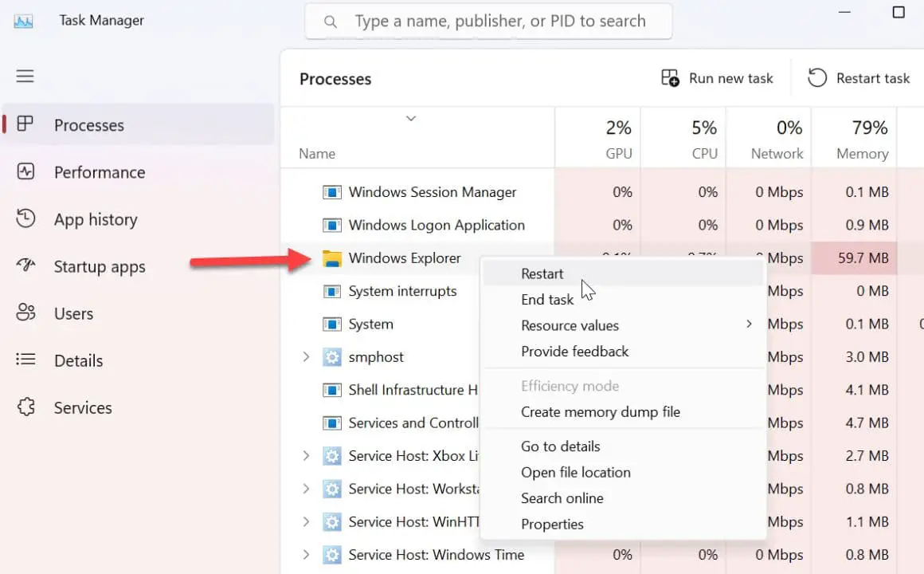
Task: Click the Windows Logon Application icon
Action: pos(332,226)
